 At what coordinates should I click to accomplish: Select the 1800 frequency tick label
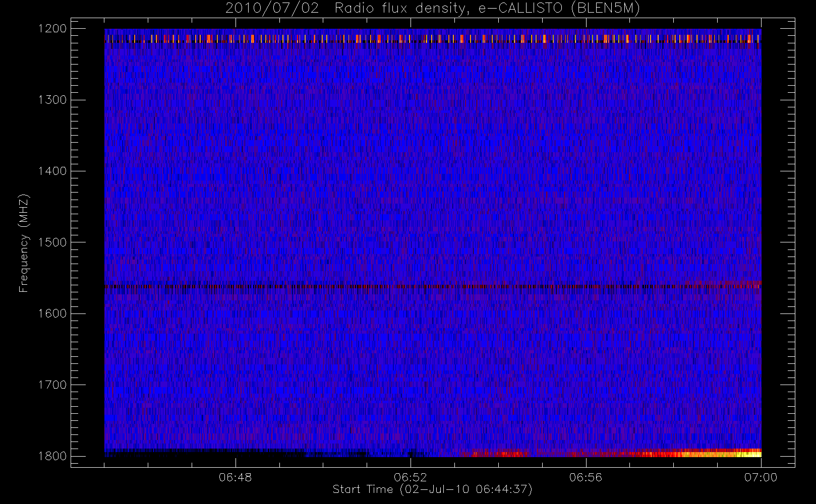(52, 456)
